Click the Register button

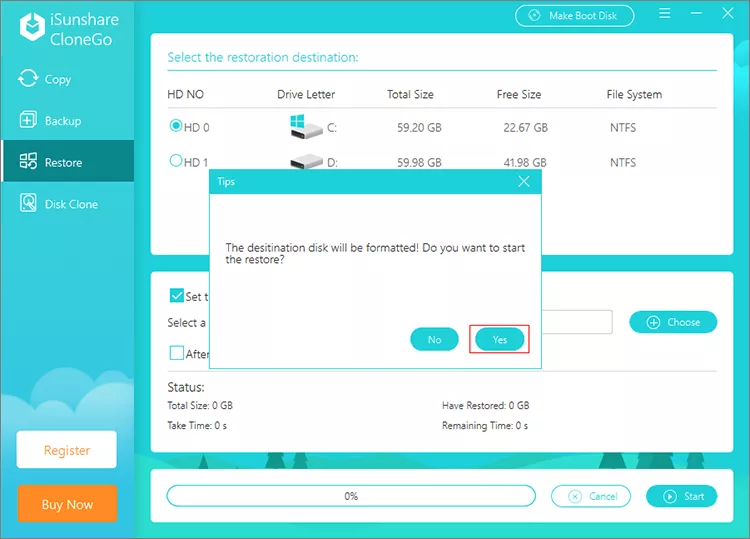click(x=66, y=450)
